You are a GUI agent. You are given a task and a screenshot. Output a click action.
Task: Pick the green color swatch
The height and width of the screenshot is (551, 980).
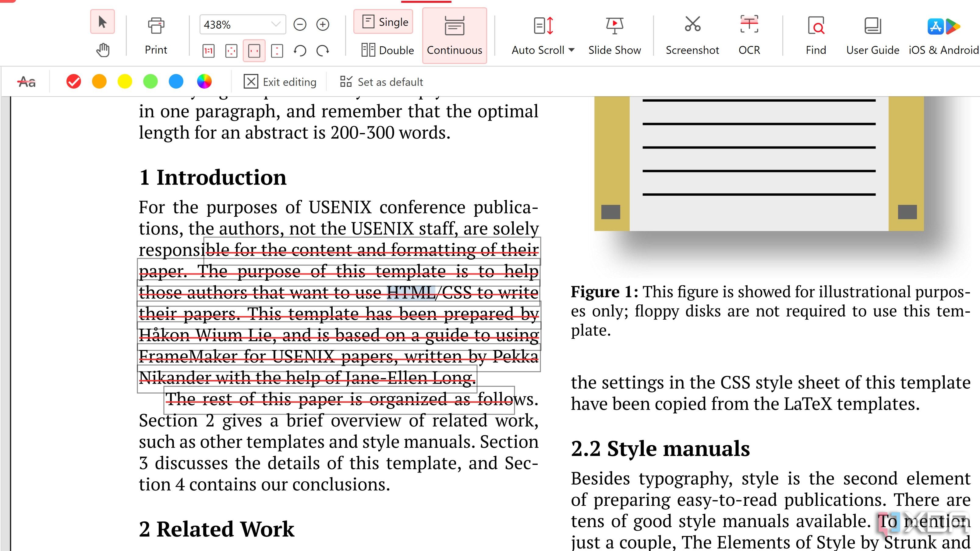[150, 82]
